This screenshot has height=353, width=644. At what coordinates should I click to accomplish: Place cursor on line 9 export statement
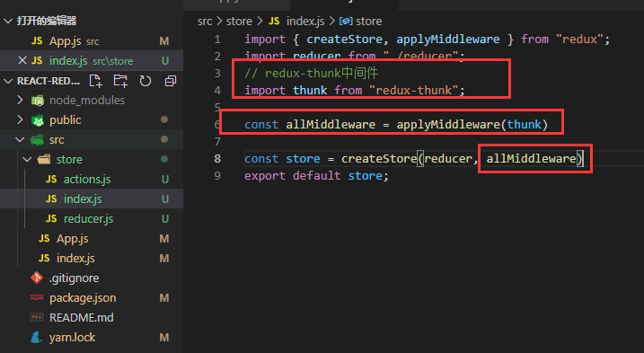(316, 176)
